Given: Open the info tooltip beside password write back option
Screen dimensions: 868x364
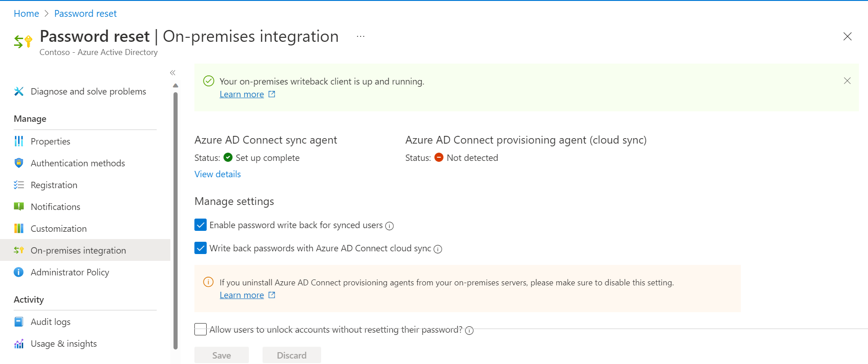Looking at the screenshot, I should (x=389, y=226).
